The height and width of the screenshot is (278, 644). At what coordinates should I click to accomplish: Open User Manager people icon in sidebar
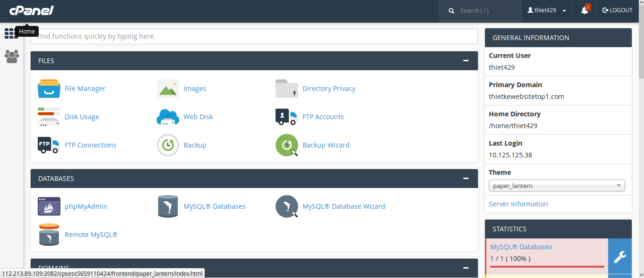tap(12, 57)
